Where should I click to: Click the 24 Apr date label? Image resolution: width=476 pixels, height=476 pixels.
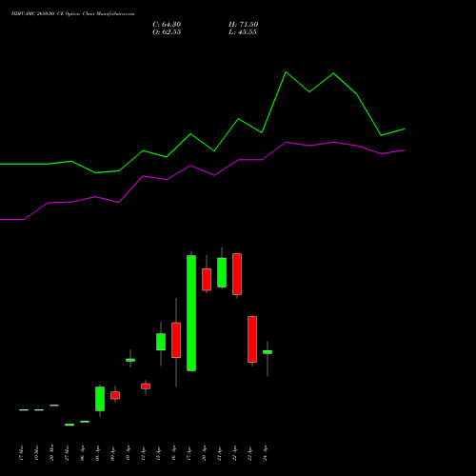[266, 453]
